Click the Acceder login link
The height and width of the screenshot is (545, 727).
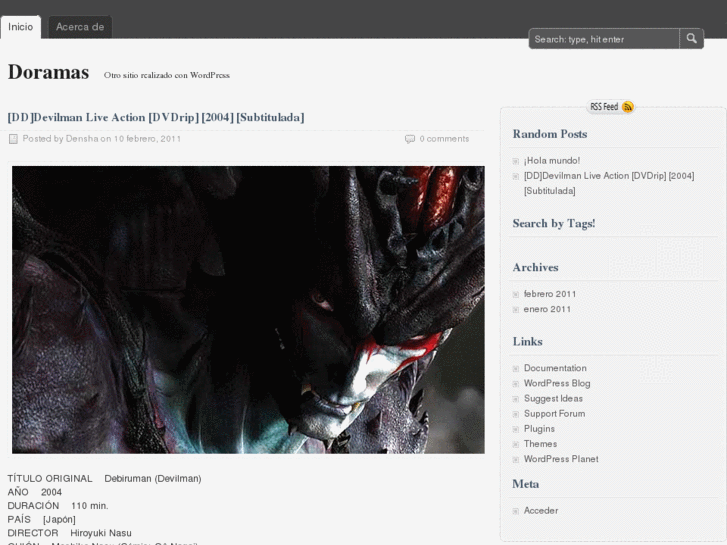tap(541, 511)
